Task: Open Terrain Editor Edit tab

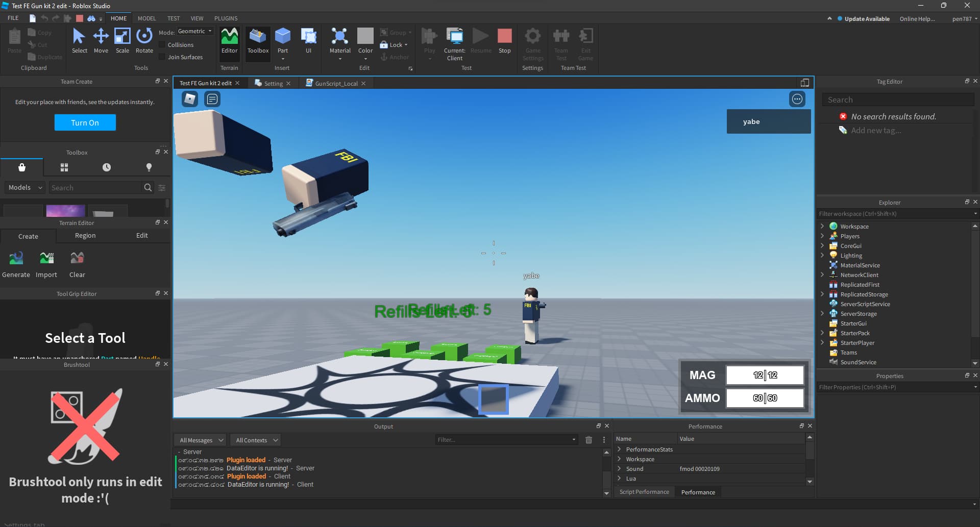Action: click(x=142, y=236)
